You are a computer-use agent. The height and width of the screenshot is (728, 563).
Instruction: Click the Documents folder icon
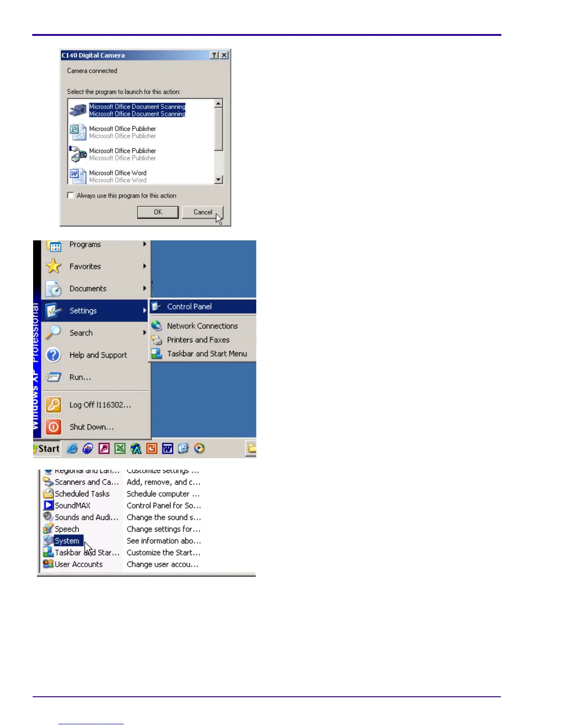point(54,289)
